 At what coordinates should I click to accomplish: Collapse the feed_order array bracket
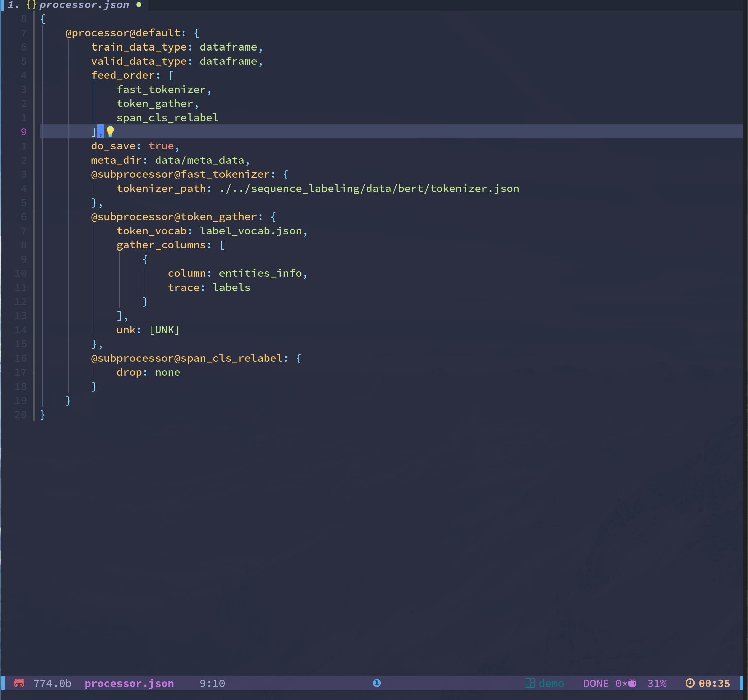click(x=171, y=75)
